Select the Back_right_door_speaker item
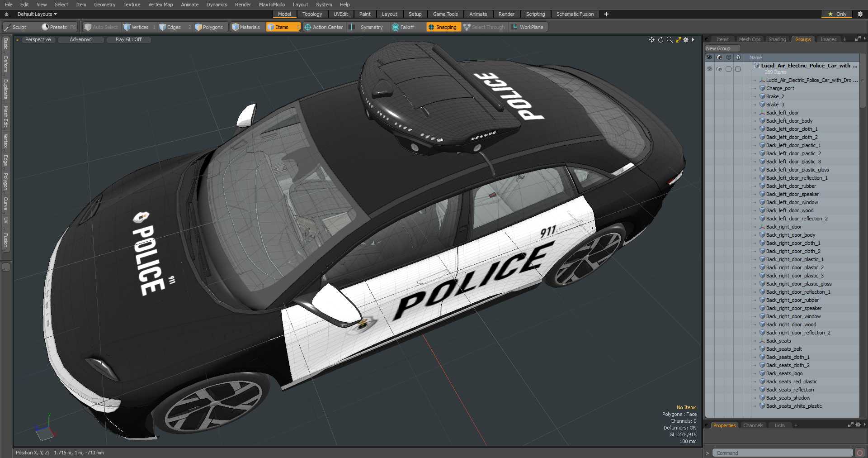This screenshot has width=868, height=458. point(793,308)
